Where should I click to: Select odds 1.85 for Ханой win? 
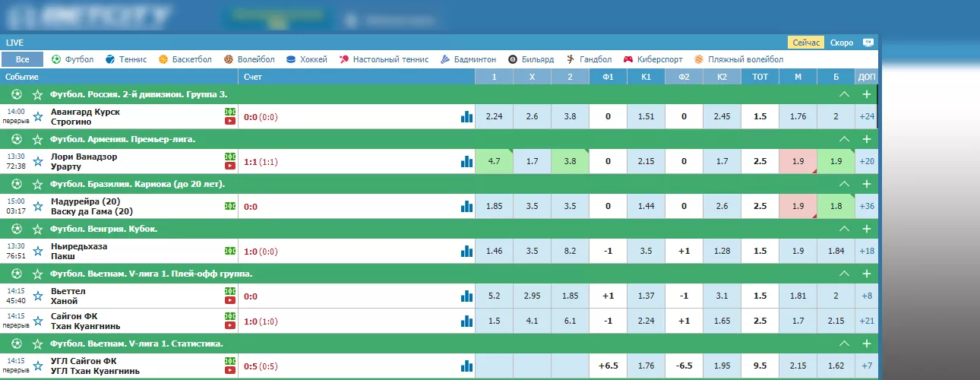[x=571, y=296]
